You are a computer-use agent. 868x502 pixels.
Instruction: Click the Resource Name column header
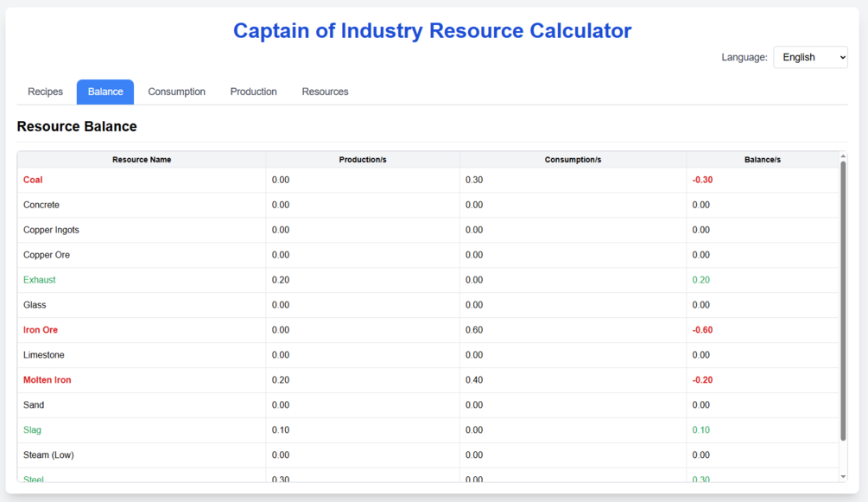tap(142, 160)
